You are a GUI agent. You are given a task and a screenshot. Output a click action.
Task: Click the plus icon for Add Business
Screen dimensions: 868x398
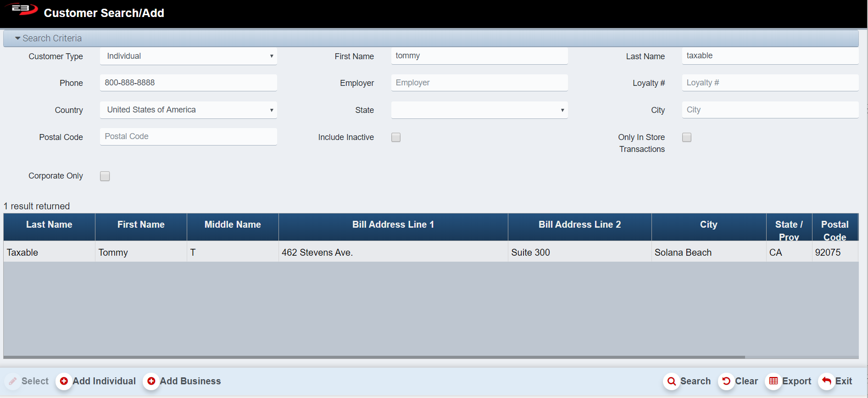(151, 381)
